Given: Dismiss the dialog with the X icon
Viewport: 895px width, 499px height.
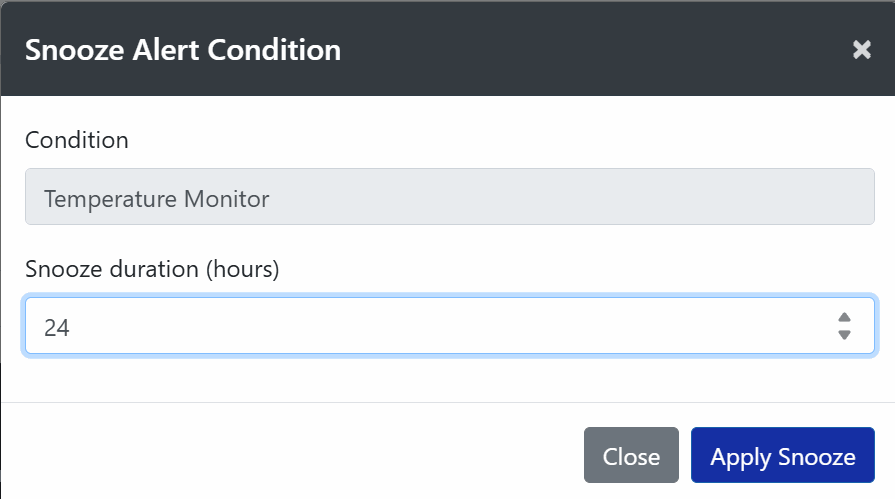Looking at the screenshot, I should click(861, 50).
